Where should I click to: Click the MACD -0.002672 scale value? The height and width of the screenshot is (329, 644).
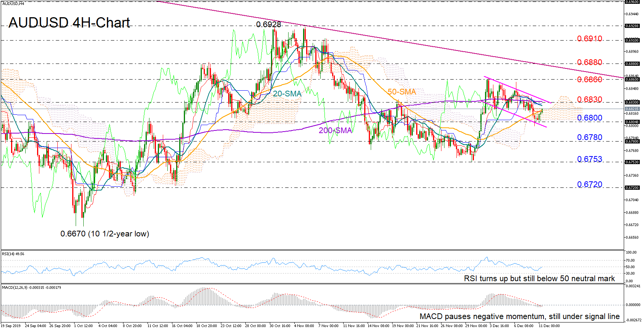633,320
